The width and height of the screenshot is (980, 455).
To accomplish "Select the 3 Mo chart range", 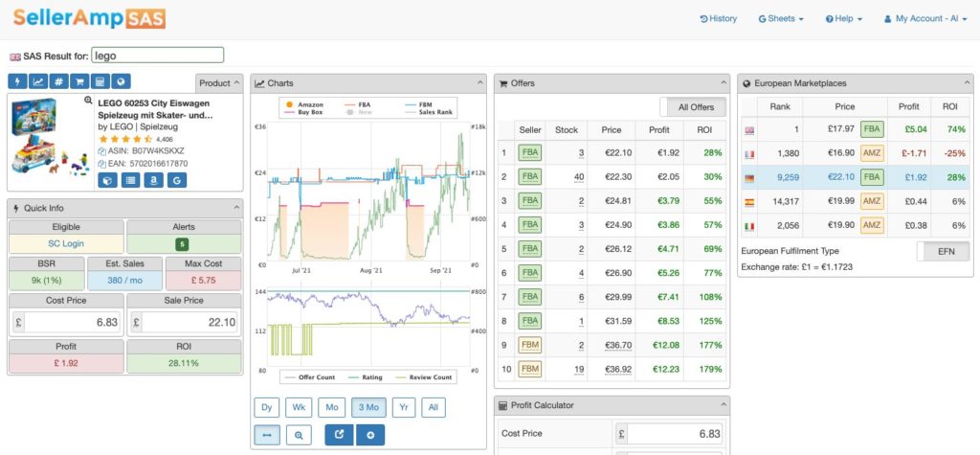I will (368, 407).
